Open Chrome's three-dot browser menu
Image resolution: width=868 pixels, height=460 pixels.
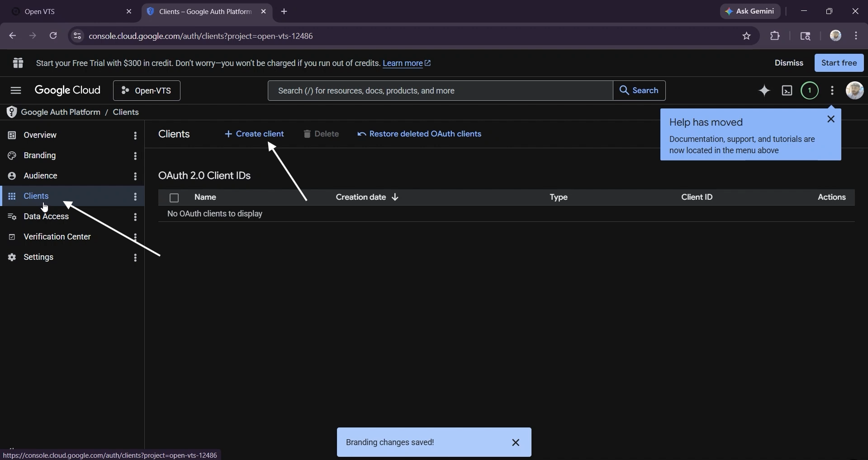click(x=856, y=36)
